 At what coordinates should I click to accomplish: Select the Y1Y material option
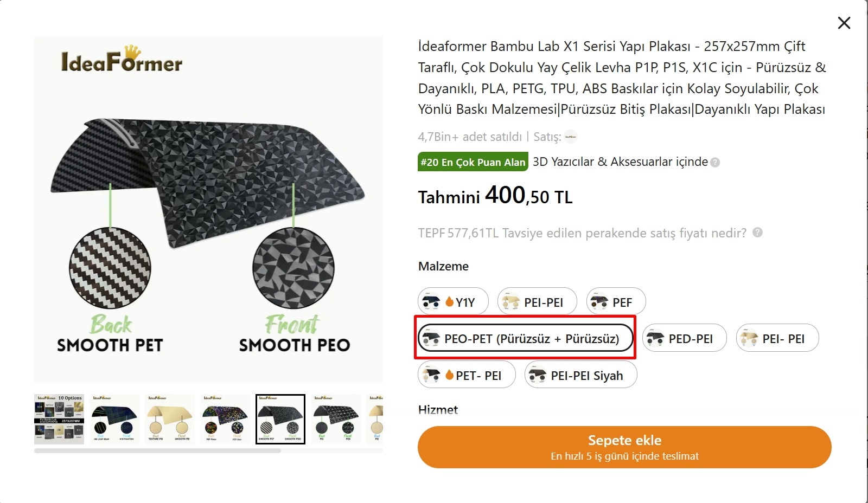point(453,302)
